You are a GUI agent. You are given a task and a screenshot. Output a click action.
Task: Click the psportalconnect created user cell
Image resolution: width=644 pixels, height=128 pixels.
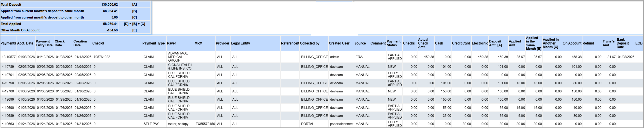341,124
